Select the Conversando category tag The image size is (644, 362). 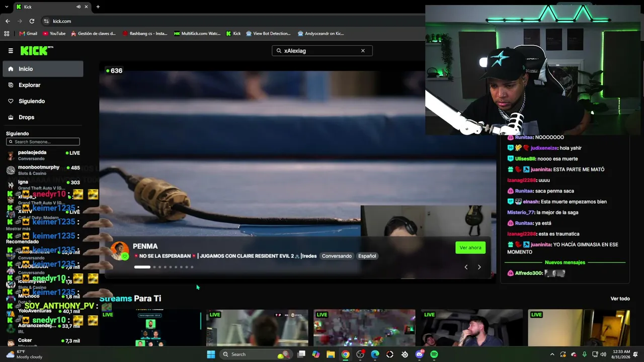pyautogui.click(x=337, y=256)
